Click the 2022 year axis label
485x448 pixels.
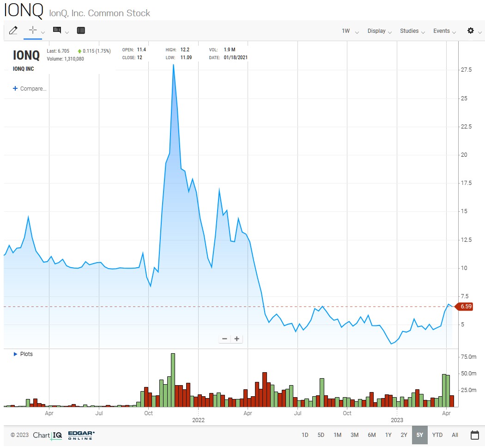coord(198,420)
